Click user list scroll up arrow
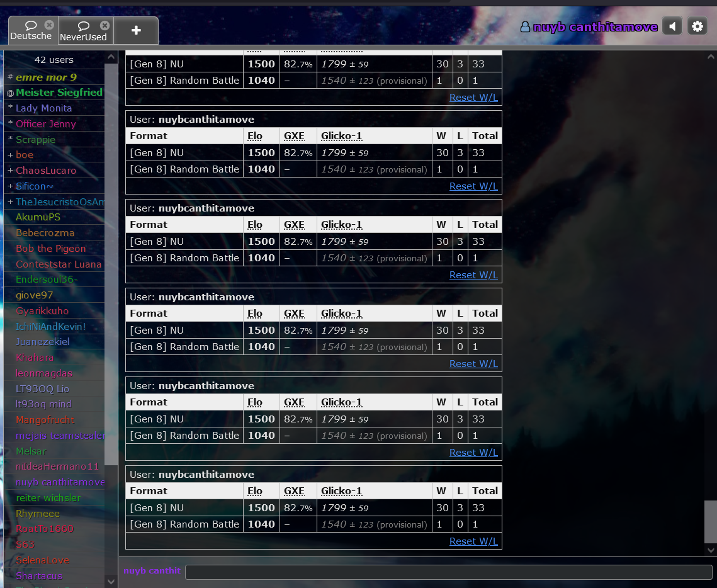717x588 pixels. click(111, 57)
